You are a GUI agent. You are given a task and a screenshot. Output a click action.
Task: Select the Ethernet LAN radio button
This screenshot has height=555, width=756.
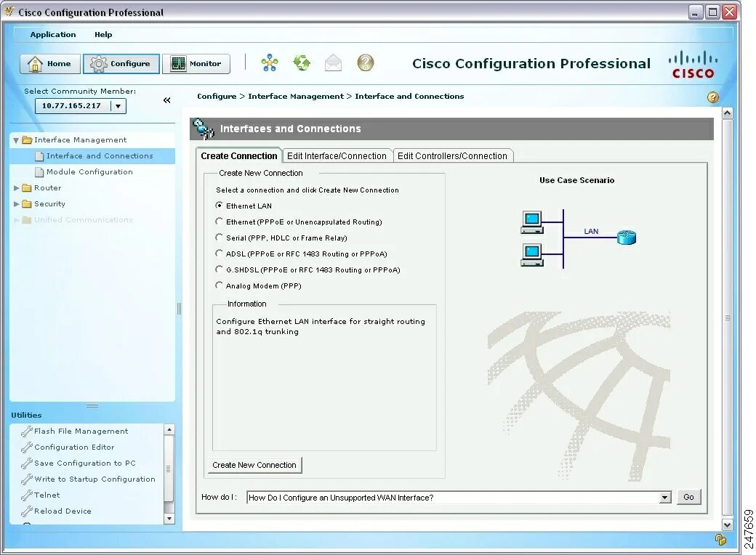click(219, 206)
